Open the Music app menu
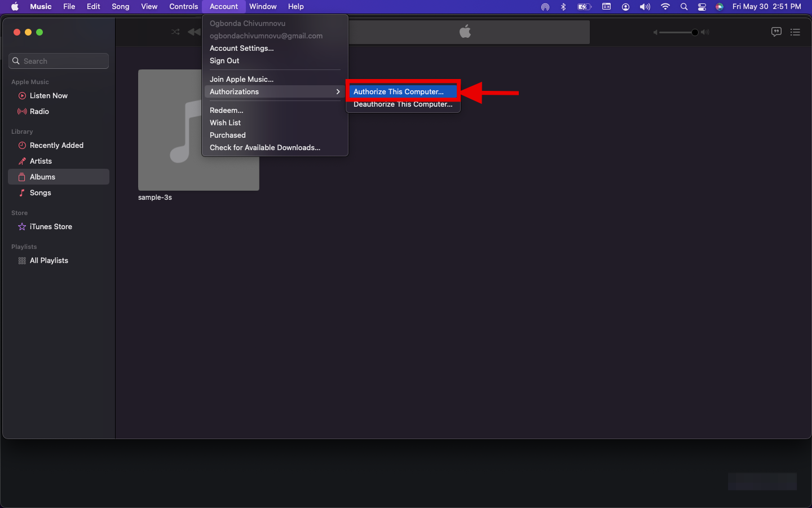 coord(41,7)
